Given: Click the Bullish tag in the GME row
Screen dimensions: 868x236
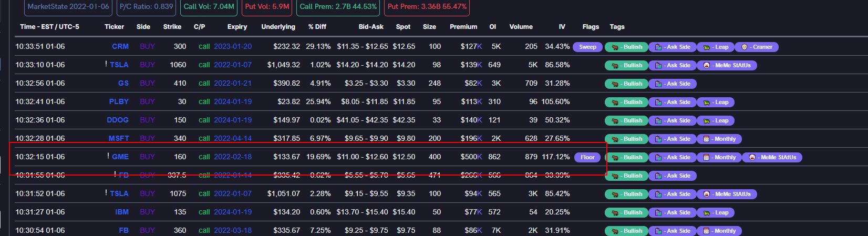Looking at the screenshot, I should pyautogui.click(x=627, y=157).
